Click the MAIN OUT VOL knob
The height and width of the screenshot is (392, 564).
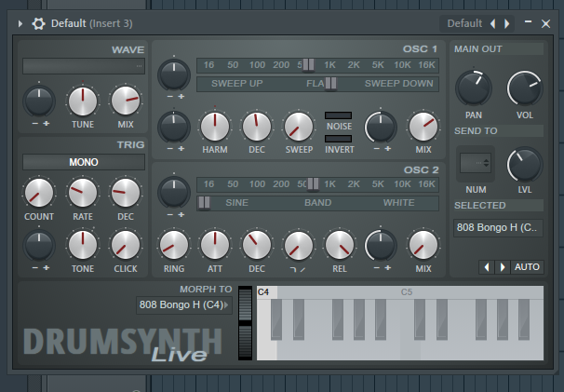click(x=525, y=88)
